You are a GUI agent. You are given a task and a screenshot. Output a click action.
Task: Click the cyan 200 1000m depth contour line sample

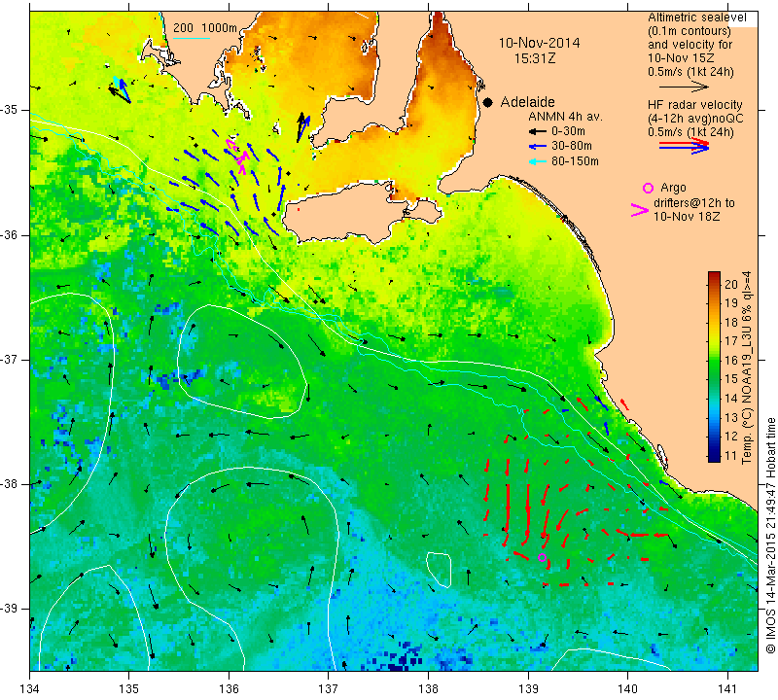(192, 38)
